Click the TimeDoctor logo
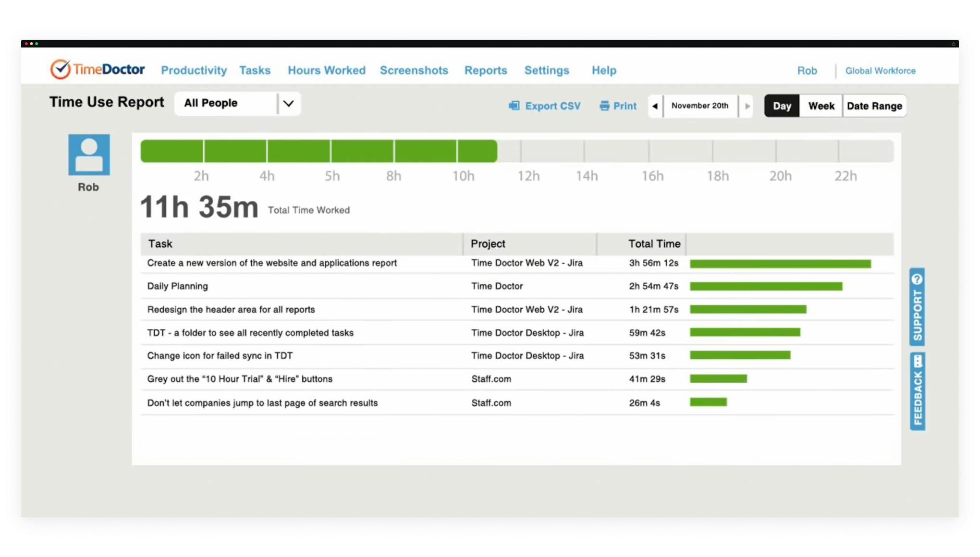980x557 pixels. [97, 70]
